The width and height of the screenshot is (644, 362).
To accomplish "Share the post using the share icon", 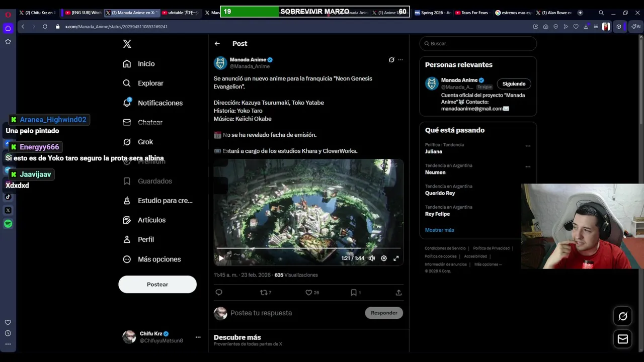I will 398,292.
